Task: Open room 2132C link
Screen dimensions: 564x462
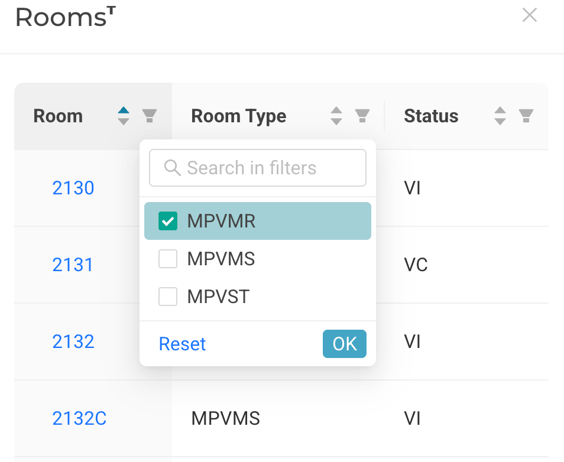Action: click(79, 418)
